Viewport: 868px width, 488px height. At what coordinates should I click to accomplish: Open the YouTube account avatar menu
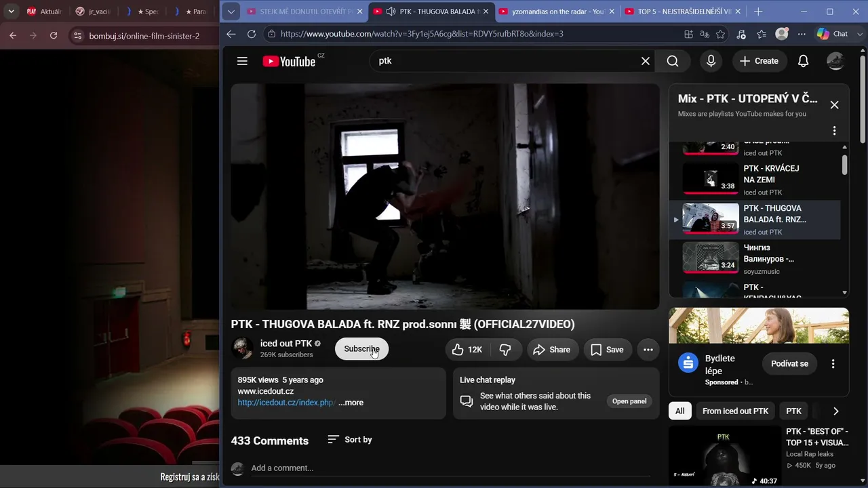point(835,61)
